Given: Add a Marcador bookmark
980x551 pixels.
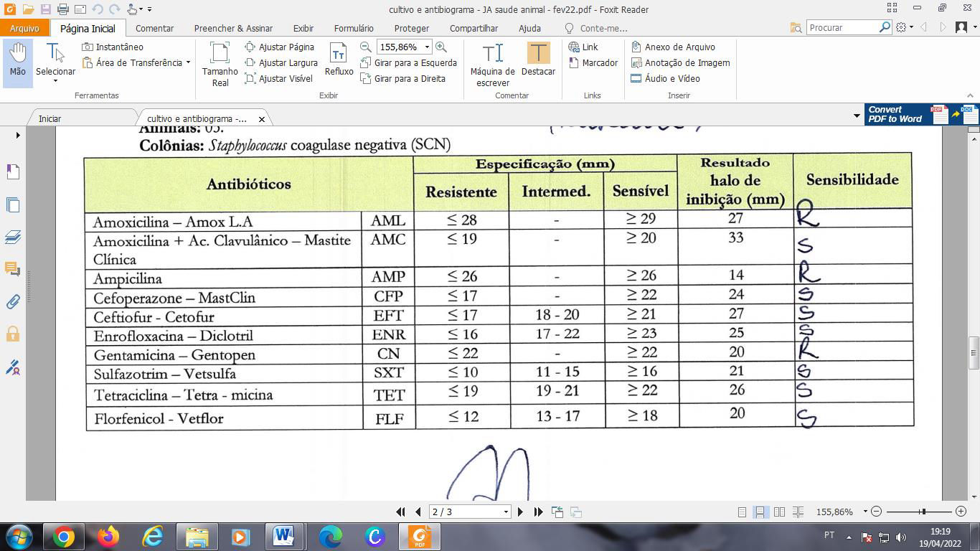Looking at the screenshot, I should (x=593, y=62).
